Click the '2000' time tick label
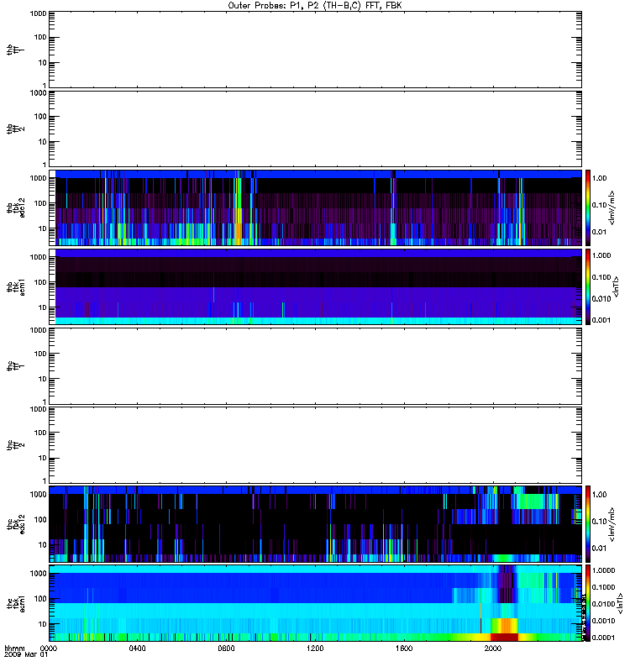 493,648
